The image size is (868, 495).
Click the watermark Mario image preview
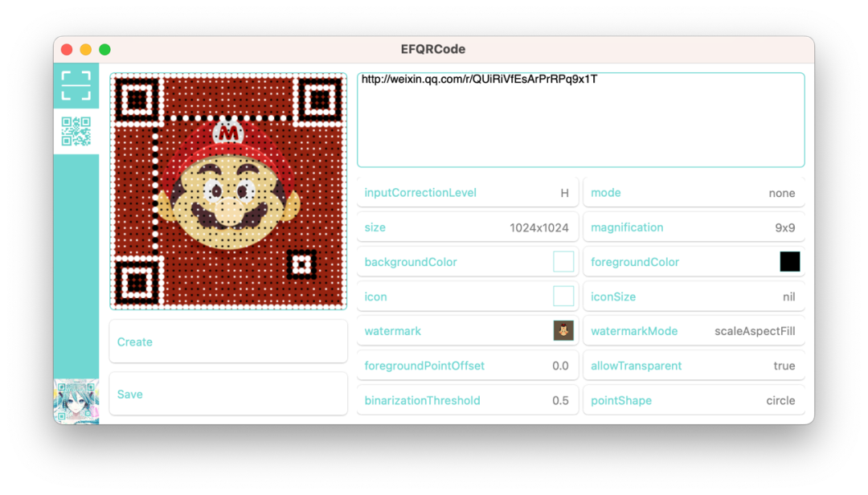click(563, 331)
